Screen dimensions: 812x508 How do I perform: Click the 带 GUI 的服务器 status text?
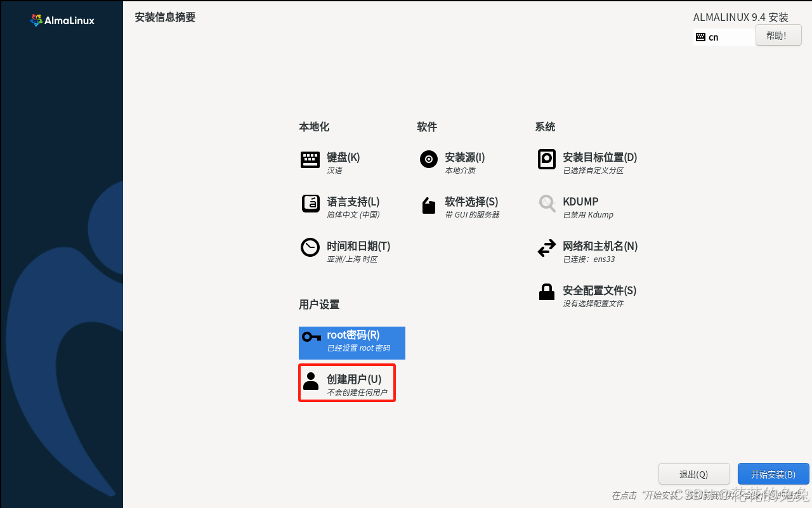[472, 215]
